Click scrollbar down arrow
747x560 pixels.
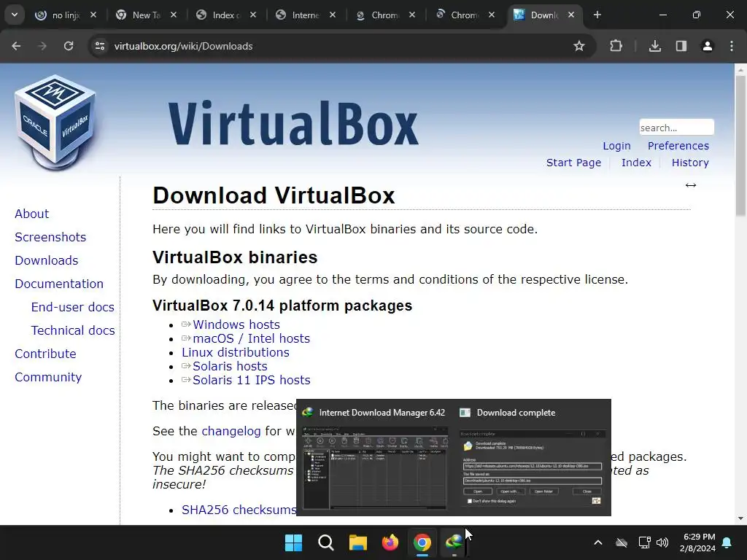[741, 518]
